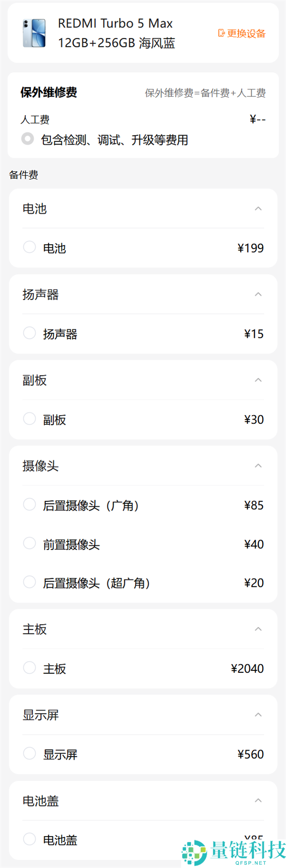286x868 pixels.
Task: Select the 电池 ¥199 option
Action: 29,247
